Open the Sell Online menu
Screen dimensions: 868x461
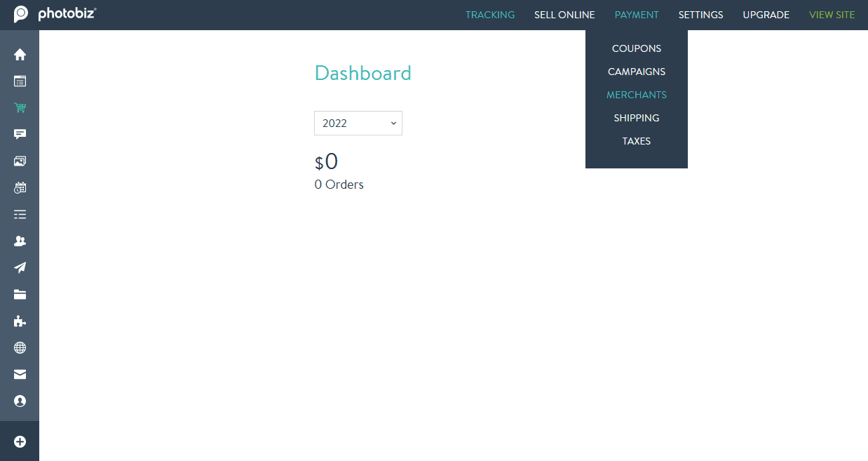(x=564, y=15)
